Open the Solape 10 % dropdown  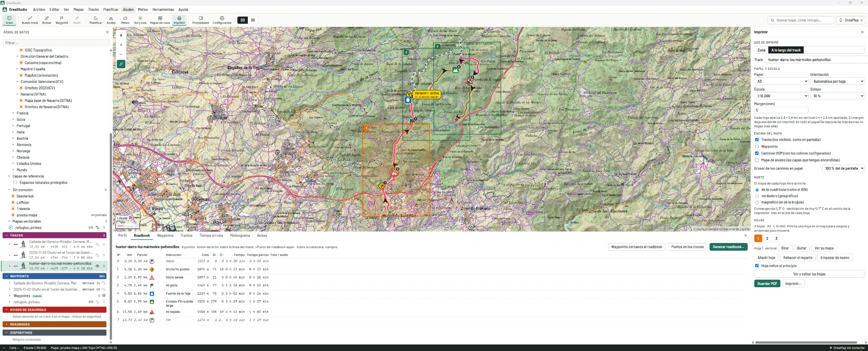(837, 96)
